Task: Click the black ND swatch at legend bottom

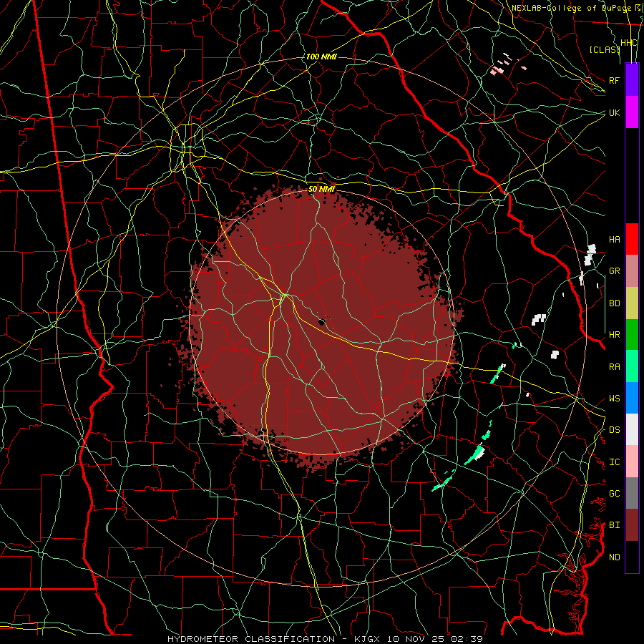Action: click(x=632, y=557)
